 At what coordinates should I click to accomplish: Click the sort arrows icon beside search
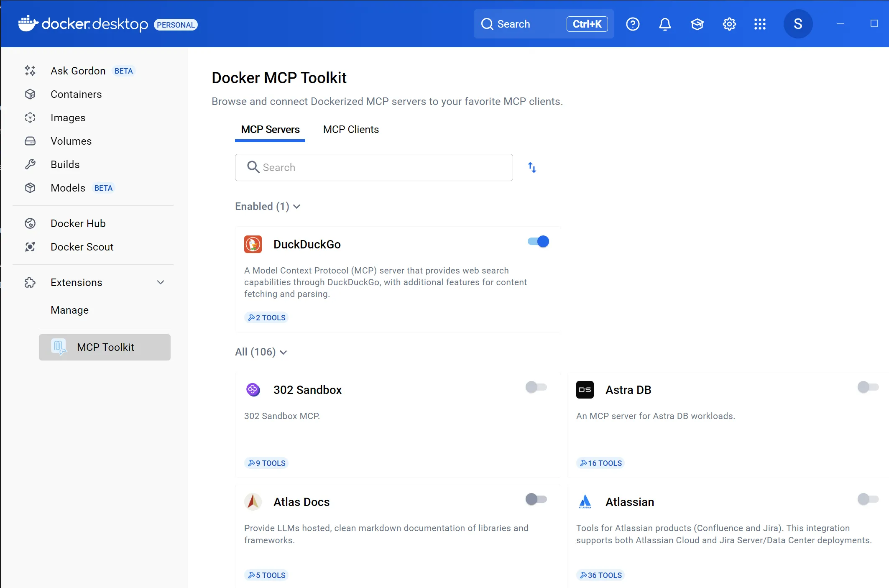pyautogui.click(x=532, y=168)
